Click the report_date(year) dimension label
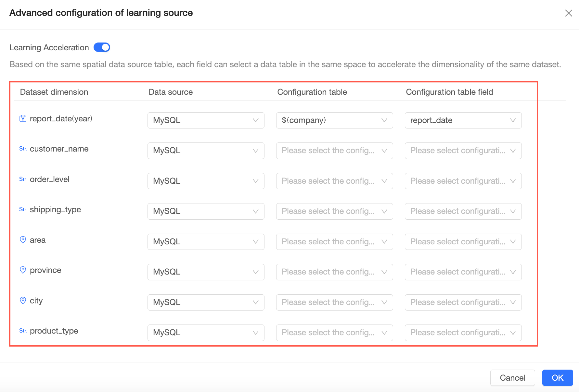This screenshot has width=579, height=392. (x=61, y=119)
